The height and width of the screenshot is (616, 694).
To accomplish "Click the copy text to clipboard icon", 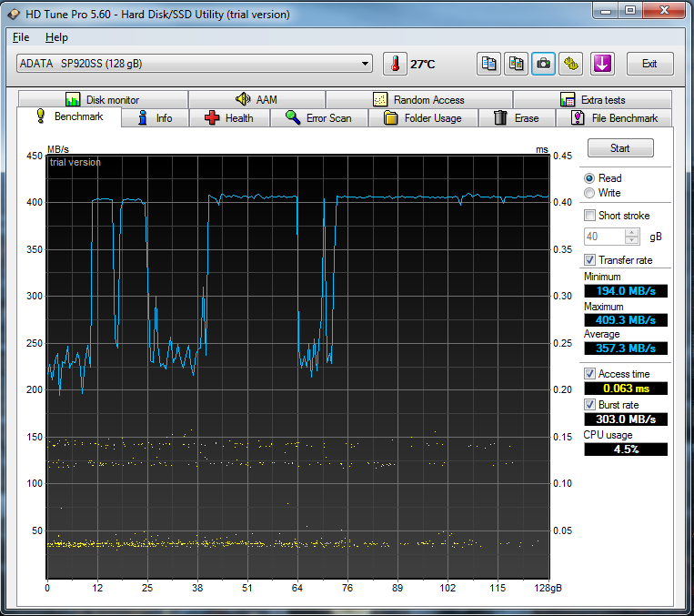I will (x=489, y=64).
